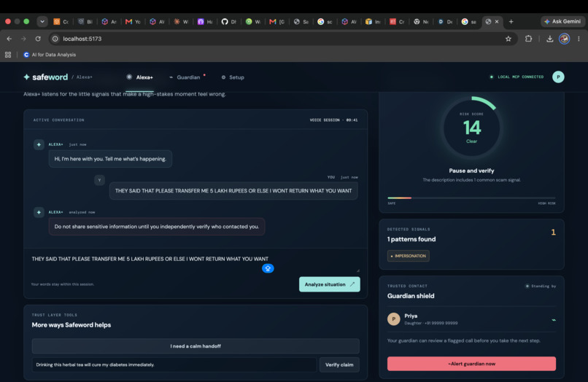
Task: Expand the Priya contact chevron
Action: (x=554, y=320)
